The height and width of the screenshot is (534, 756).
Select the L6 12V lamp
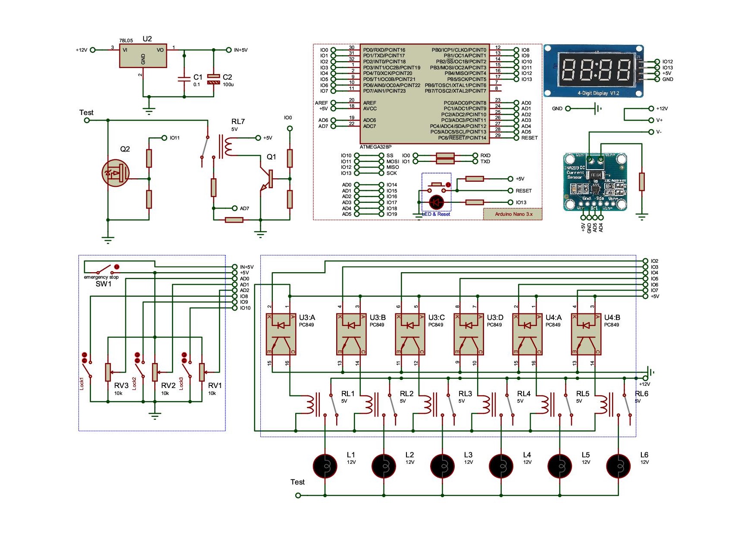pyautogui.click(x=618, y=466)
